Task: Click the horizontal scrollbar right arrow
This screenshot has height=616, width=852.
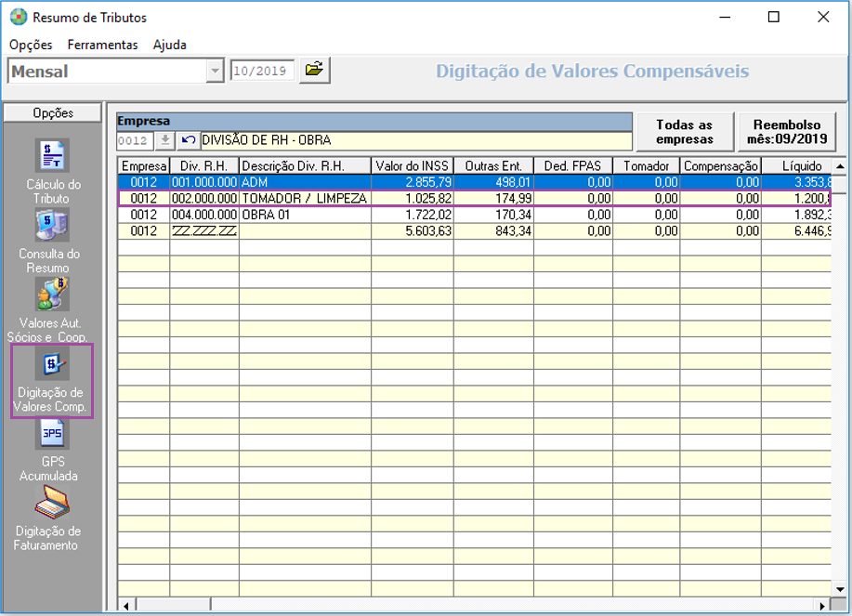Action: pos(822,605)
